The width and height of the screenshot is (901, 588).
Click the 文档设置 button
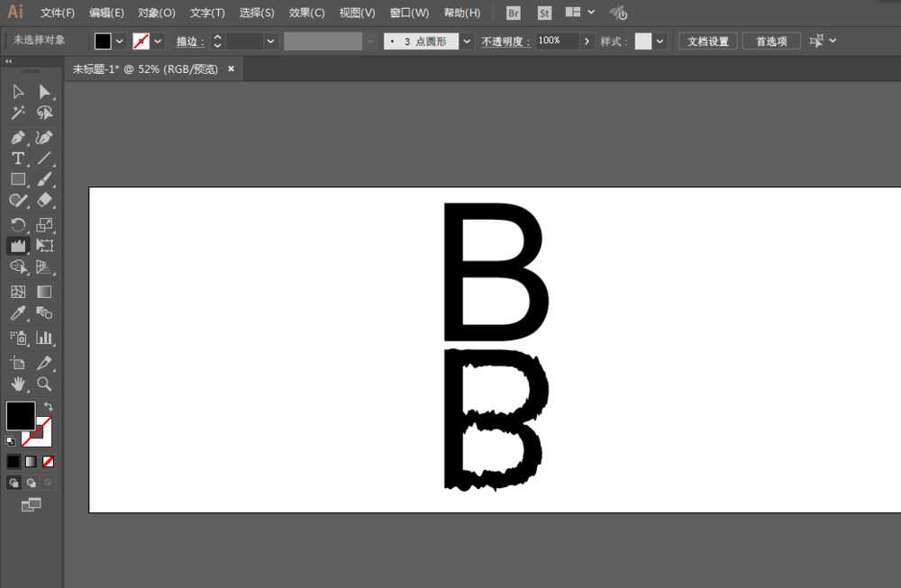[707, 41]
